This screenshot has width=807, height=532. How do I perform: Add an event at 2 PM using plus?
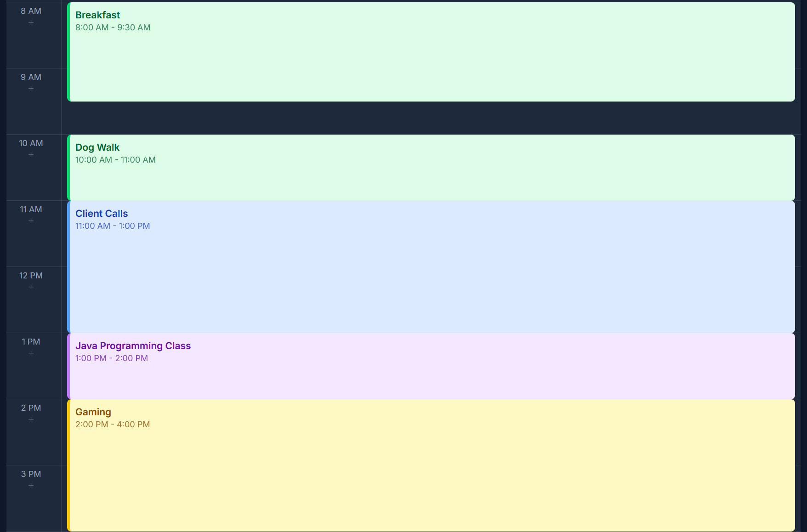pos(31,419)
